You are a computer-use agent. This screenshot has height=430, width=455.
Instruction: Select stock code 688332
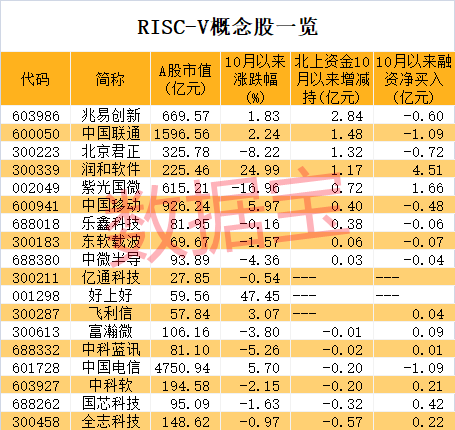coord(36,350)
